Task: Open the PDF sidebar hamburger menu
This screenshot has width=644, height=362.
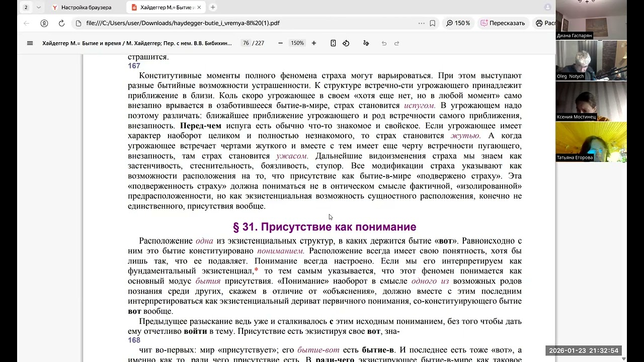Action: [30, 43]
